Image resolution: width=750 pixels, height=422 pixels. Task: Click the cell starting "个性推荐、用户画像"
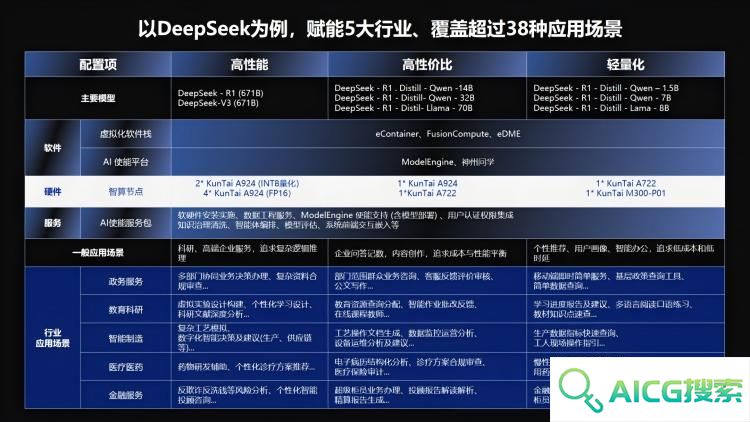[x=624, y=253]
